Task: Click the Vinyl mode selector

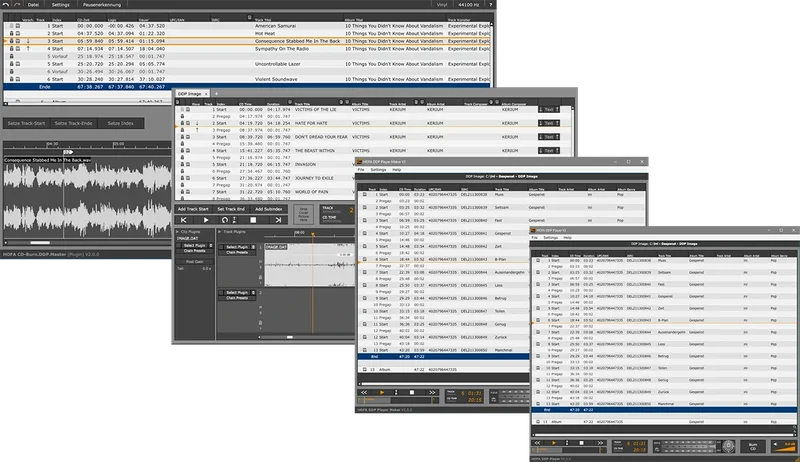Action: tap(442, 5)
